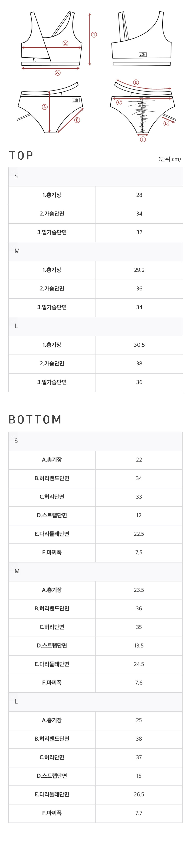The image size is (191, 868).
Task: Click the circled number 1 total length marker
Action: point(94,35)
